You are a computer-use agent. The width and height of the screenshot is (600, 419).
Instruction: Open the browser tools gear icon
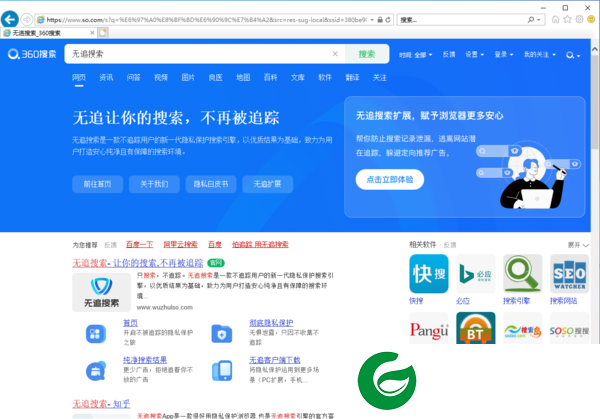tap(579, 19)
